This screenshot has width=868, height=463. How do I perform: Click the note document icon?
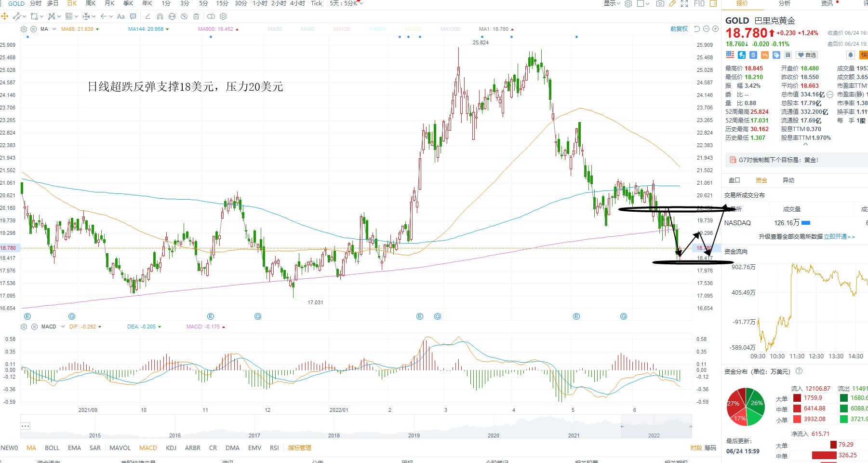point(788,55)
